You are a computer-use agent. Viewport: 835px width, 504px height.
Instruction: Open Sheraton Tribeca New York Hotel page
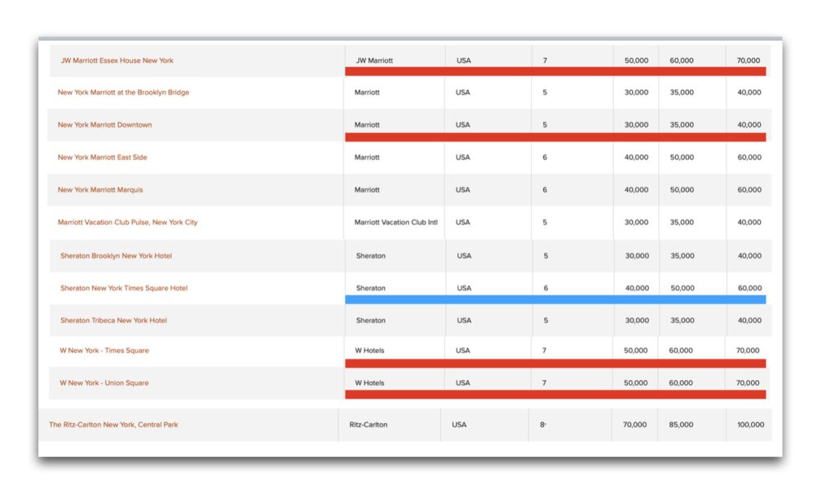113,321
